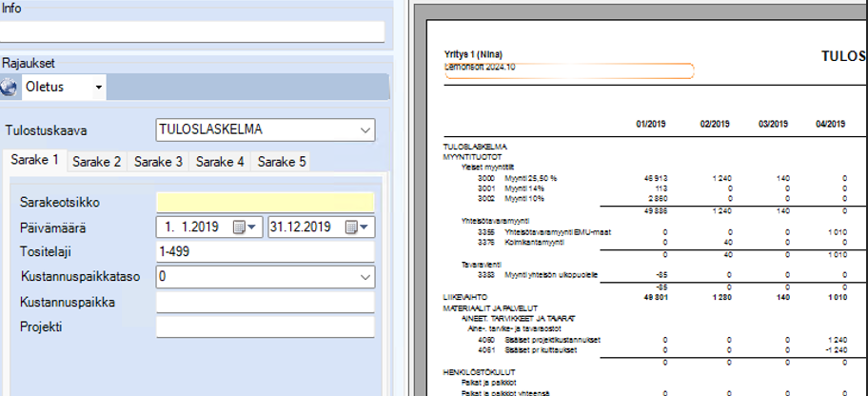
Task: Expand the Kustannuspaikkataso dropdown
Action: (365, 277)
